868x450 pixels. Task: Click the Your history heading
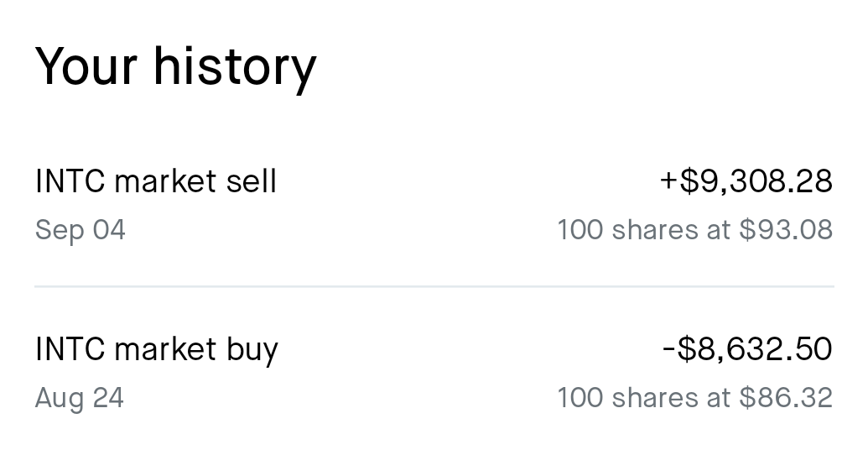pos(176,68)
